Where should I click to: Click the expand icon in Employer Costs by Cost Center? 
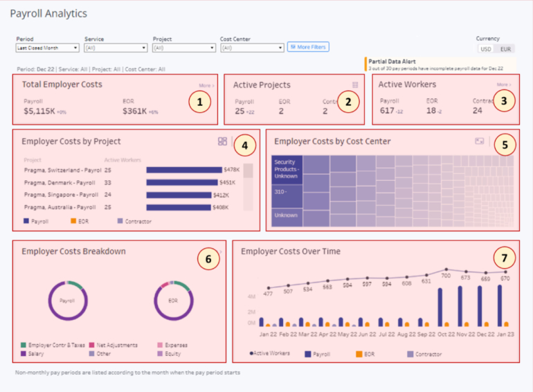click(479, 141)
